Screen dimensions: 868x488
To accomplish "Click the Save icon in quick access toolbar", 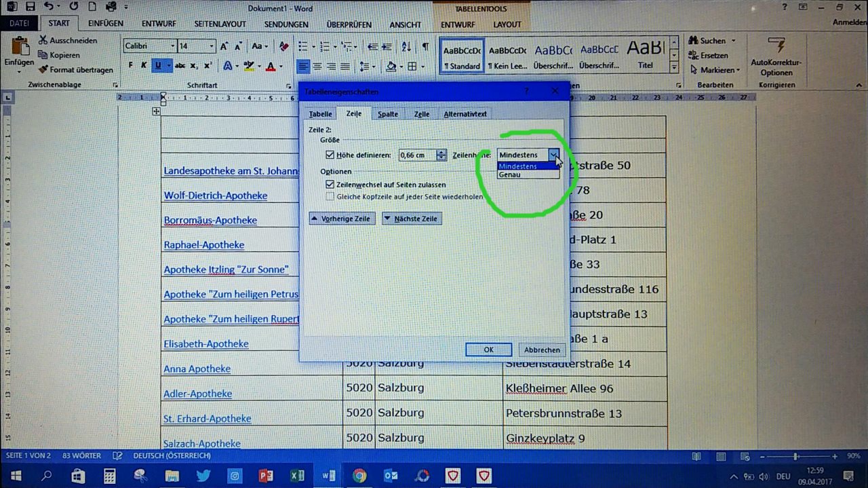I will (x=31, y=7).
